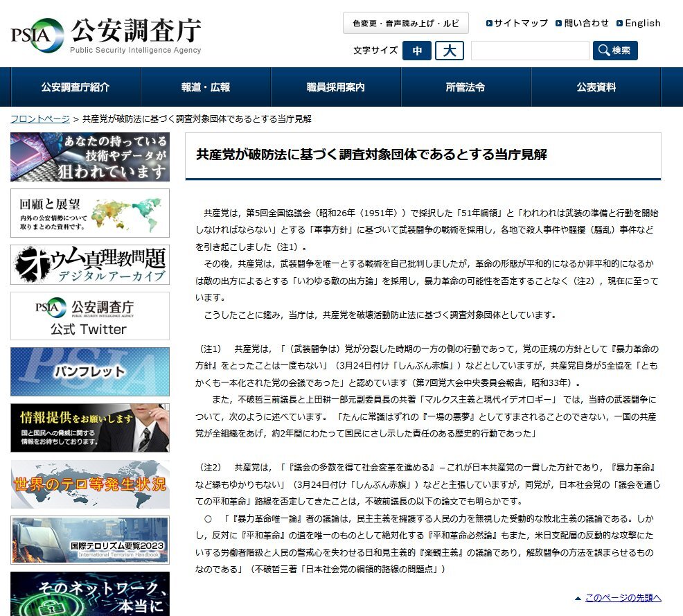Click the （注1） footnote label
Screen dimensions: 683x616
(211, 349)
